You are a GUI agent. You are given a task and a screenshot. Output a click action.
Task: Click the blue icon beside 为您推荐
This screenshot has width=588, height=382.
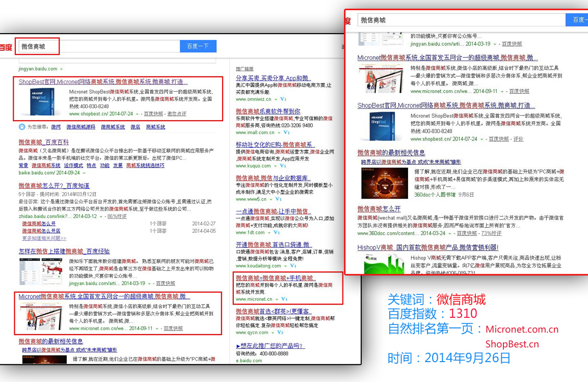point(22,127)
